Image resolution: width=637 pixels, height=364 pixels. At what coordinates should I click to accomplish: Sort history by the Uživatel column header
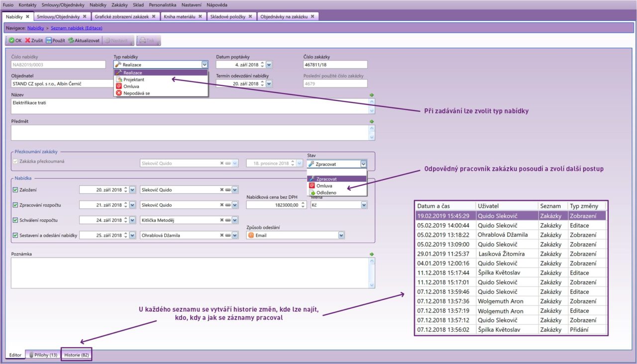tap(506, 206)
